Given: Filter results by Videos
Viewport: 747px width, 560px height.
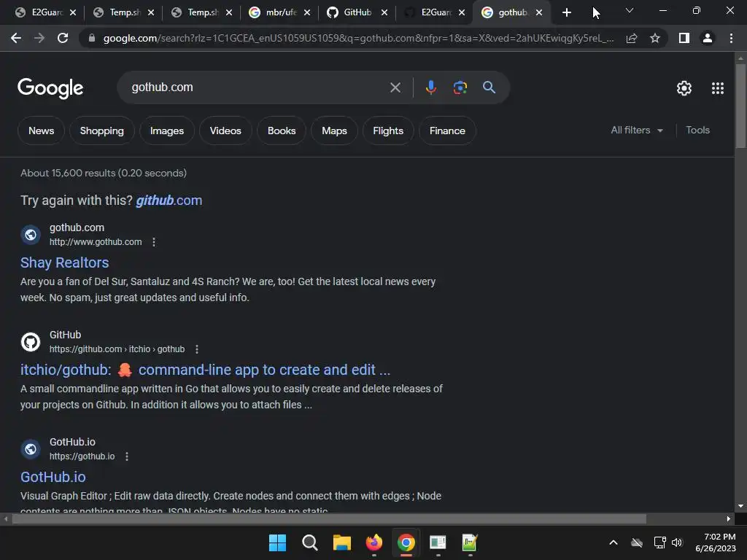Looking at the screenshot, I should pos(225,131).
